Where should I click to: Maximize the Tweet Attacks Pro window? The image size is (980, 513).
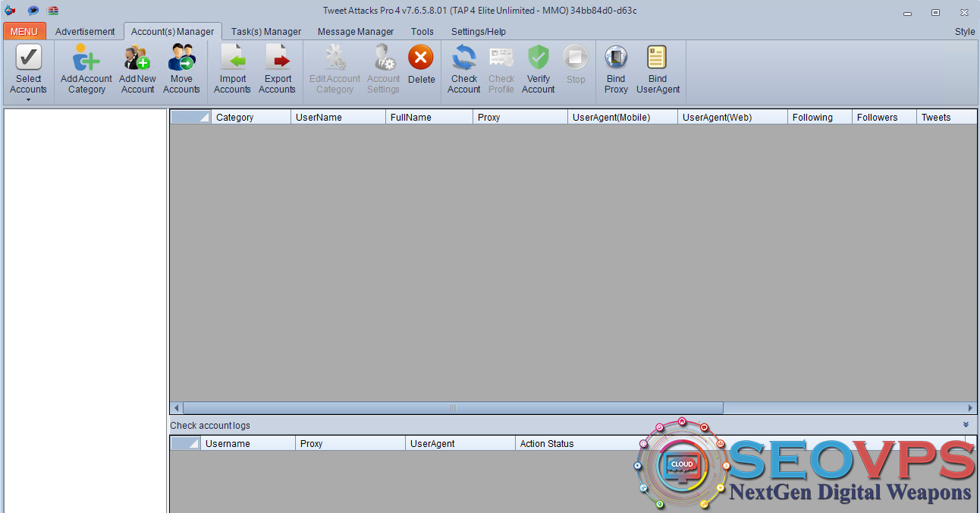(936, 12)
